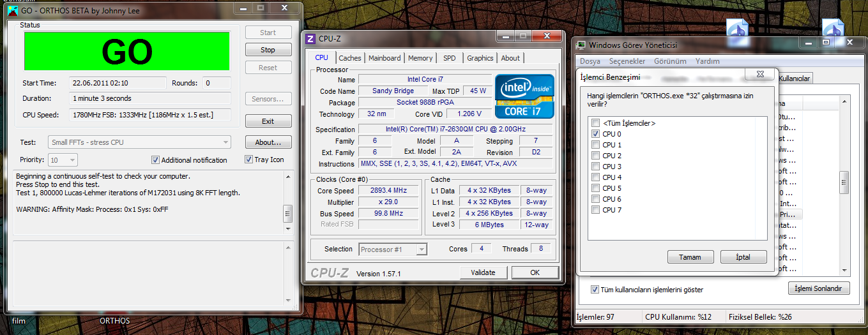Viewport: 868px width, 335px height.
Task: Toggle the Tray Icon checkbox in ORTHOS
Action: [x=249, y=160]
